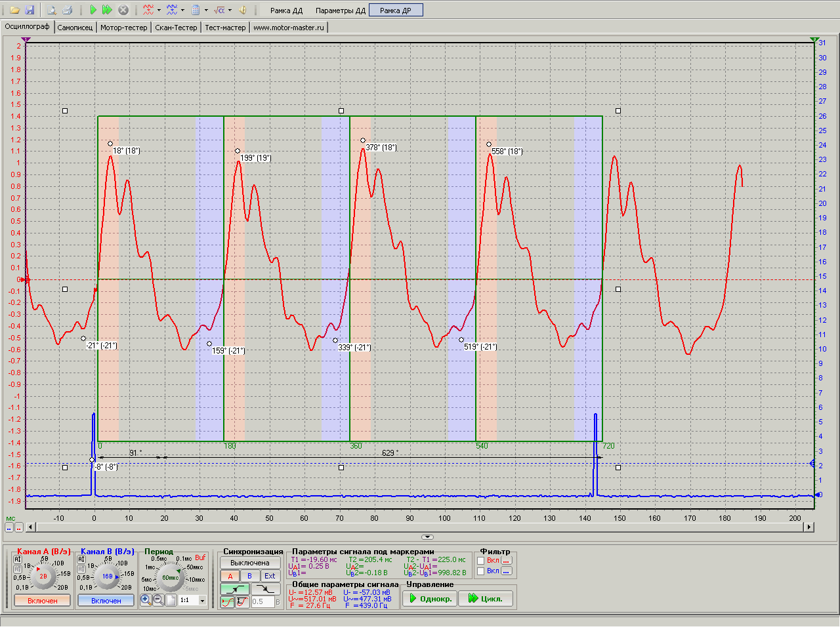The width and height of the screenshot is (840, 627).
Task: Click the calculator icon in the toolbar
Action: [196, 10]
